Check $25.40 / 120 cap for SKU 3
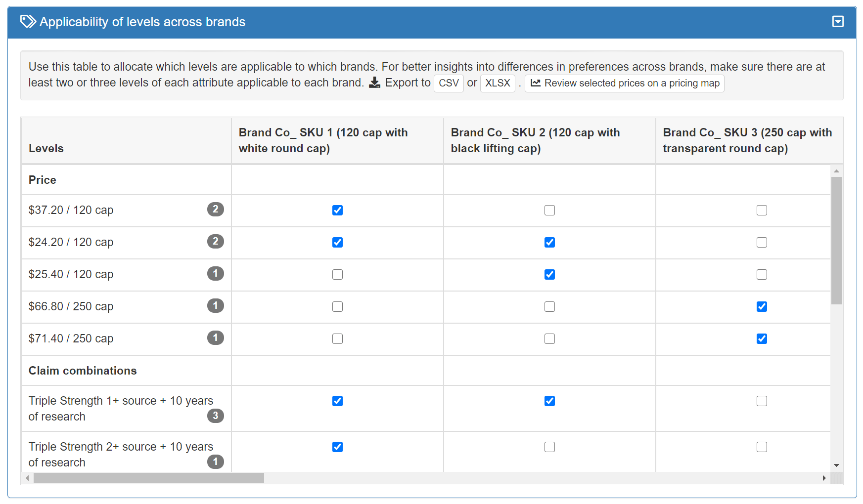Screen dimensions: 863x504 point(762,274)
